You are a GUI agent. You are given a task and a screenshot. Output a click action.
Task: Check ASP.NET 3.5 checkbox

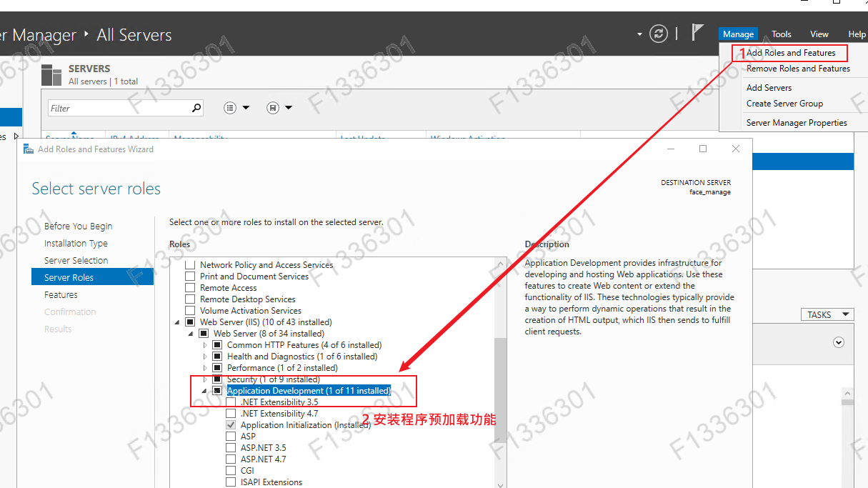(x=231, y=448)
